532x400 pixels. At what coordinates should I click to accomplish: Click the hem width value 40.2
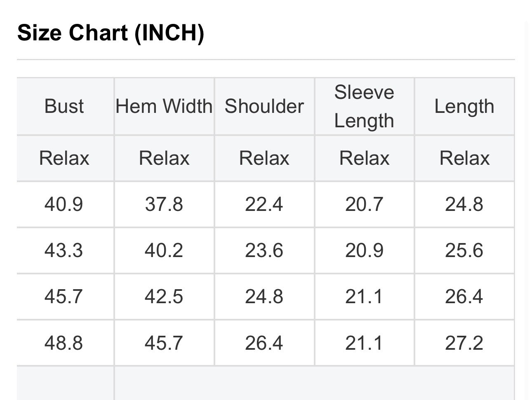[x=164, y=250]
